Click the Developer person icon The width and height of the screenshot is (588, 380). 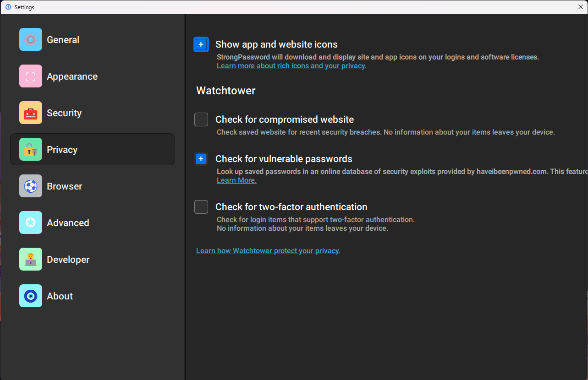coord(31,259)
